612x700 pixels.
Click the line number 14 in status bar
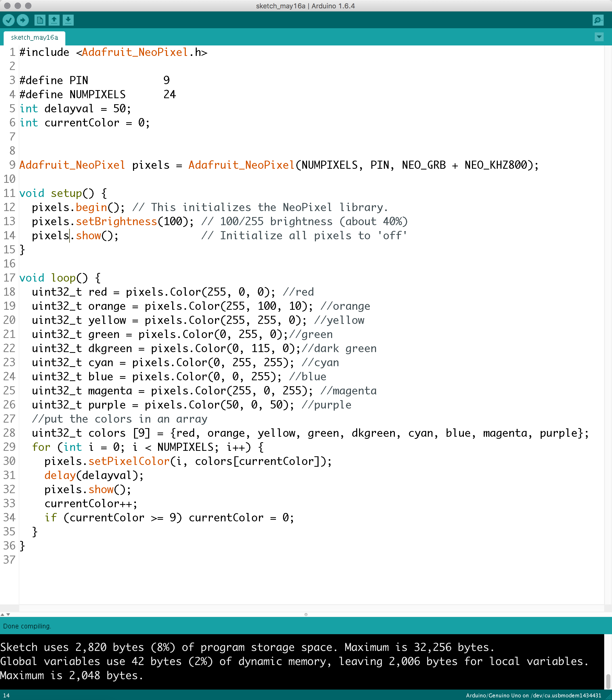tap(6, 695)
